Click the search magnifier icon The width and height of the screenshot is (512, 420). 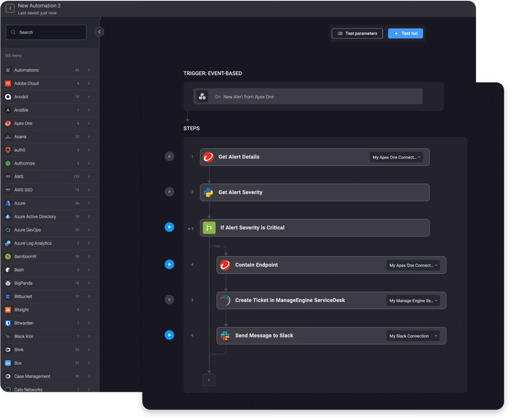(13, 32)
